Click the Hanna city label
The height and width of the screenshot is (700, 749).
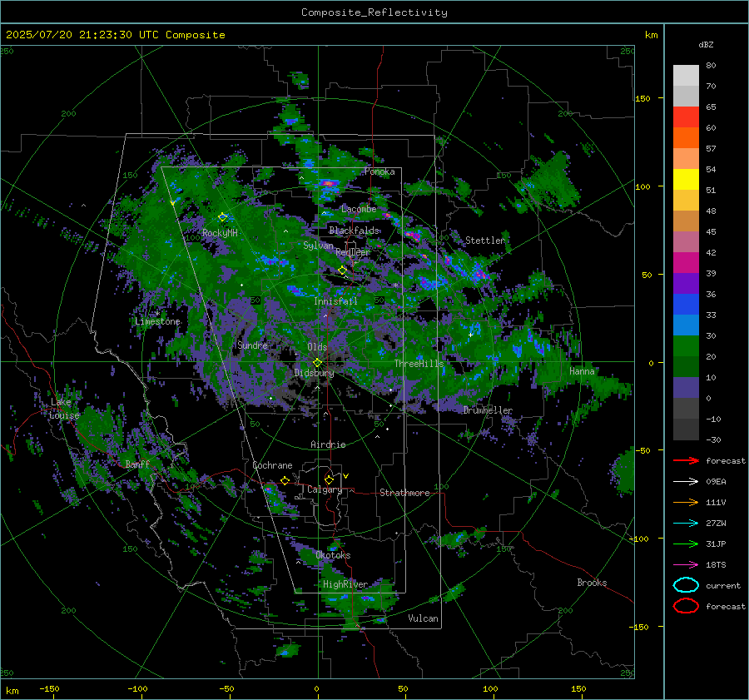(582, 370)
